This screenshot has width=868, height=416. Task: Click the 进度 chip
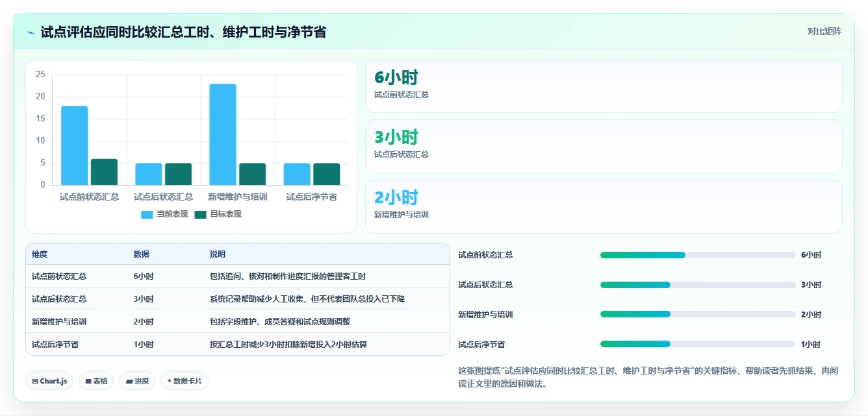[x=137, y=381]
